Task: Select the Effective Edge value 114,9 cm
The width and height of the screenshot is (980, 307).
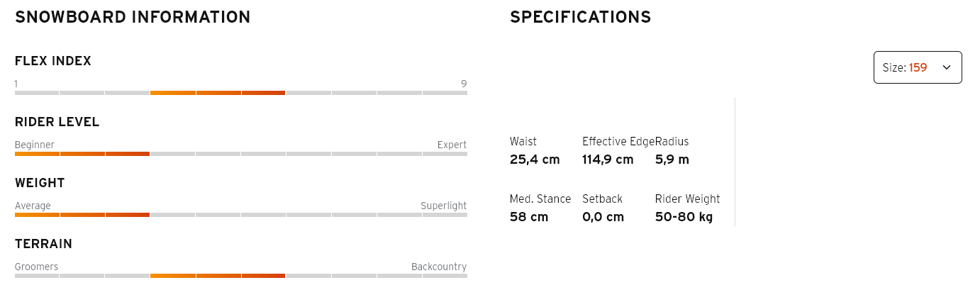Action: click(x=608, y=160)
